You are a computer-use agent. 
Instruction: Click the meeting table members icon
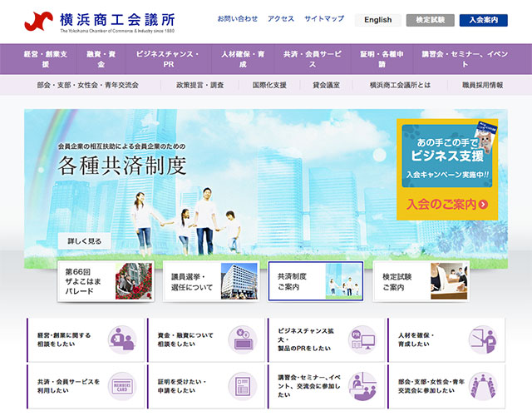point(483,386)
